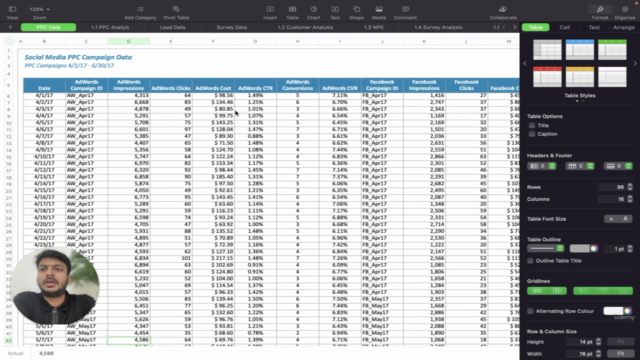Screen dimensions: 640x360
Task: Go to the next table styles page
Action: 635,64
